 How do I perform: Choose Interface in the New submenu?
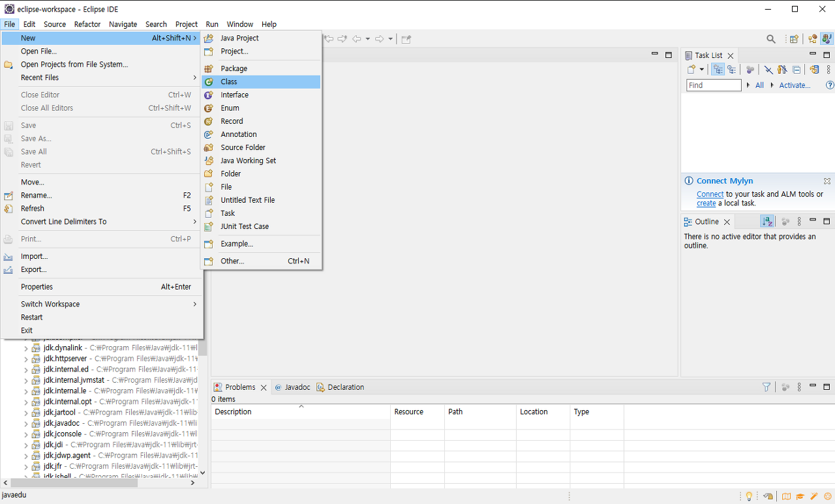(261, 95)
